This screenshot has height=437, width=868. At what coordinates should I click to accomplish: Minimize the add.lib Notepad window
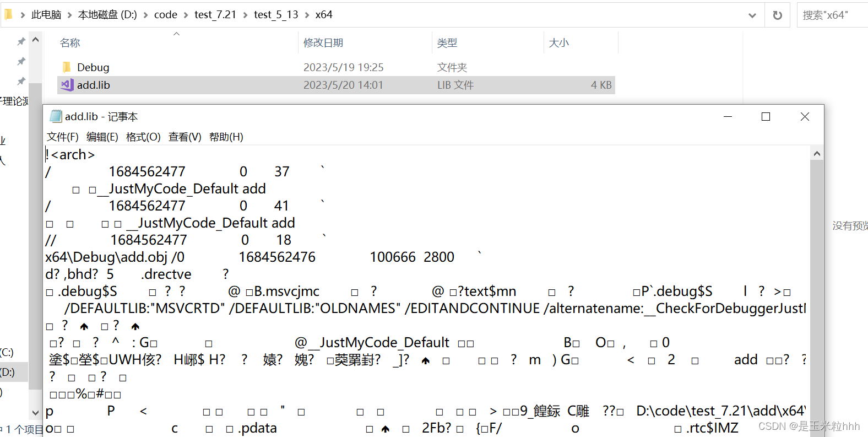point(728,116)
